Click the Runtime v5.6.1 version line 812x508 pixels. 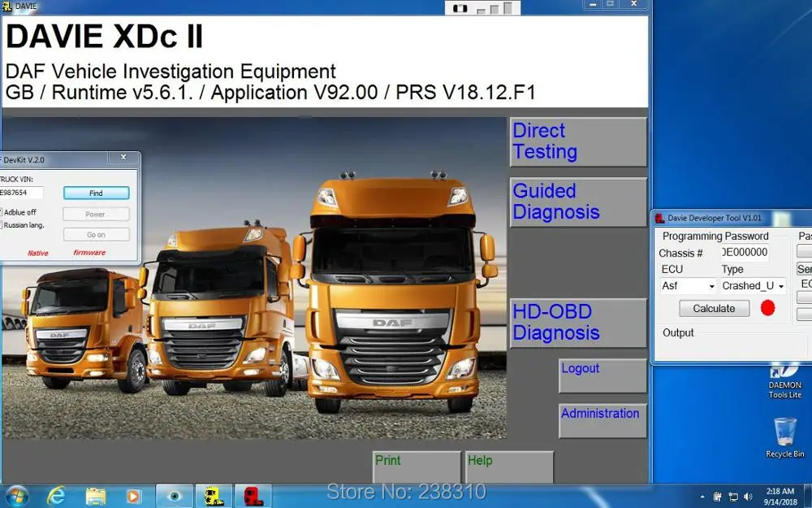(270, 93)
